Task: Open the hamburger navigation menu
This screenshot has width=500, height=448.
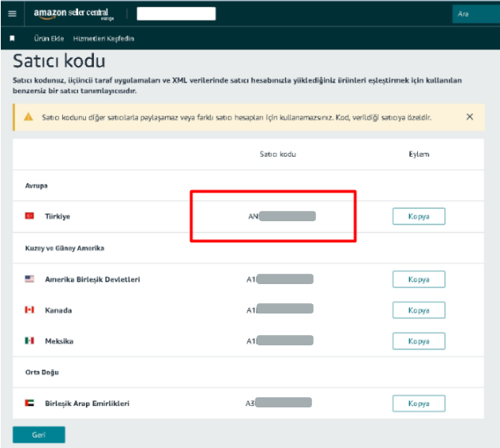Action: coord(12,14)
